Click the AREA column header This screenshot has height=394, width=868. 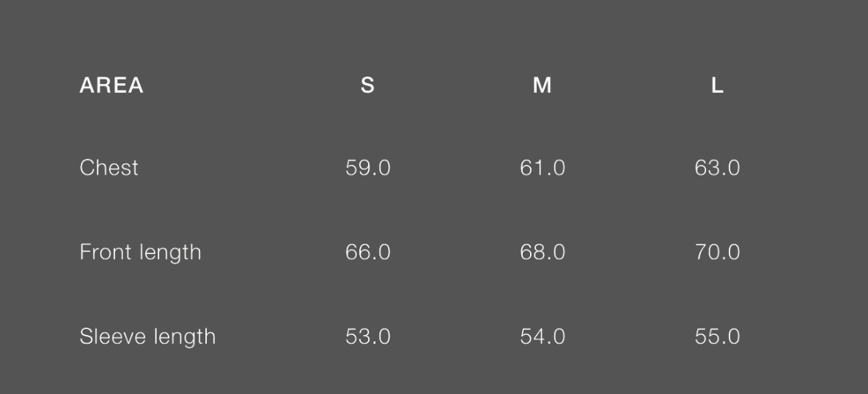(111, 85)
